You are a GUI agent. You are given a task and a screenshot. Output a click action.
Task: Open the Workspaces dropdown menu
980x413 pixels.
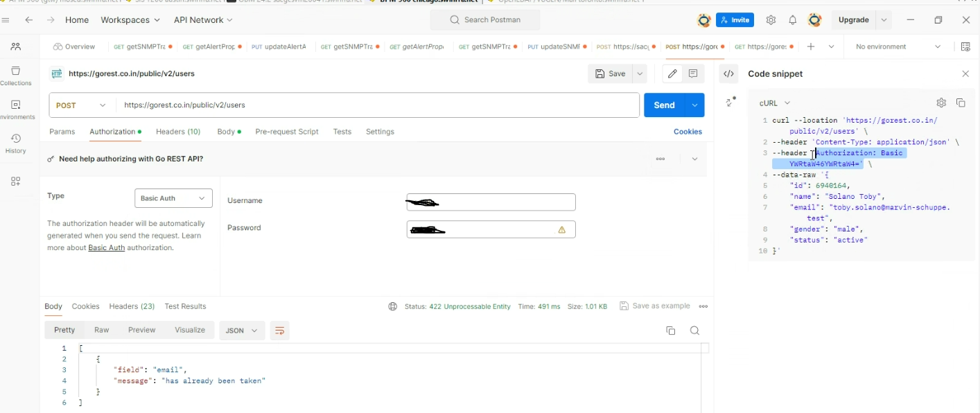click(130, 20)
